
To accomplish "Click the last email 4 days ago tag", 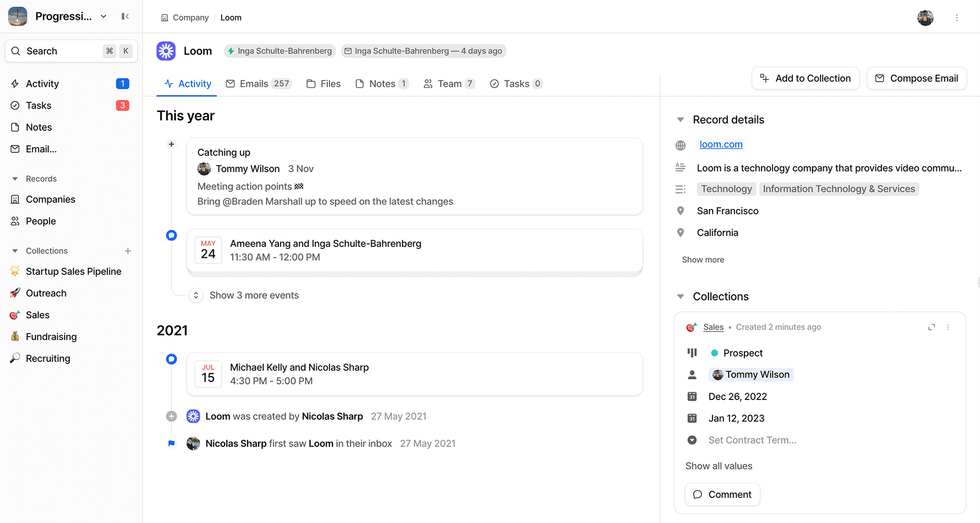I will [423, 51].
